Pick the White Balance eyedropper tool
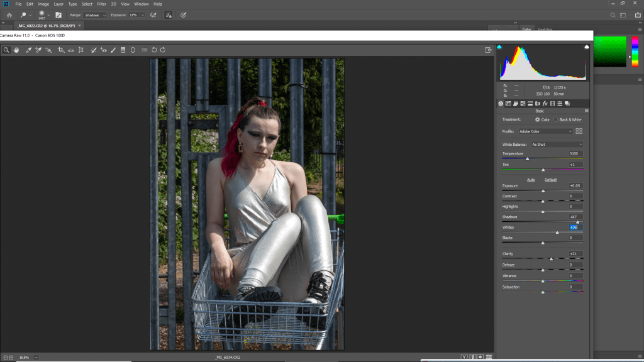This screenshot has height=362, width=644. [28, 50]
